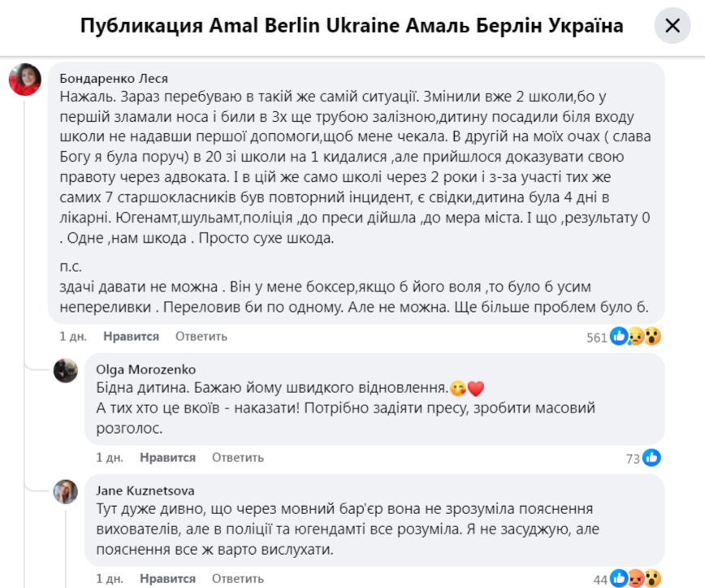
Task: Close the publication view with the X
Action: 672,25
